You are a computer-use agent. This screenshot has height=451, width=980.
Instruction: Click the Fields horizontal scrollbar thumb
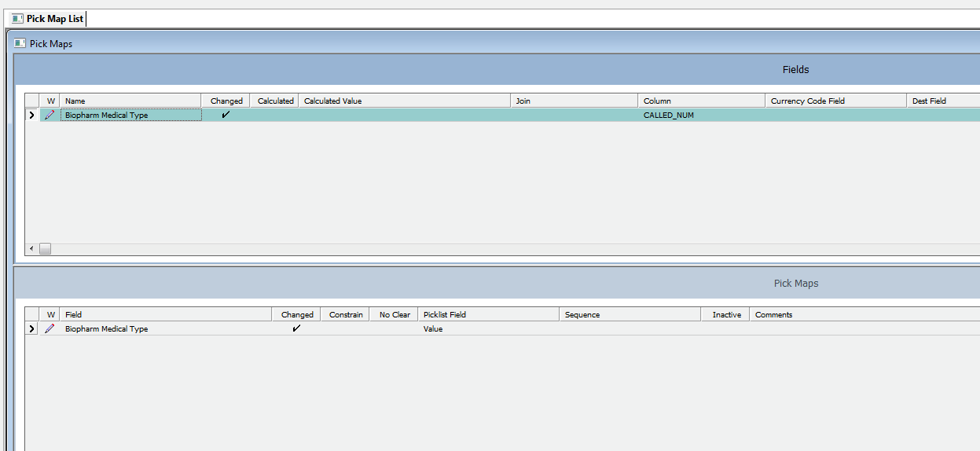click(46, 248)
